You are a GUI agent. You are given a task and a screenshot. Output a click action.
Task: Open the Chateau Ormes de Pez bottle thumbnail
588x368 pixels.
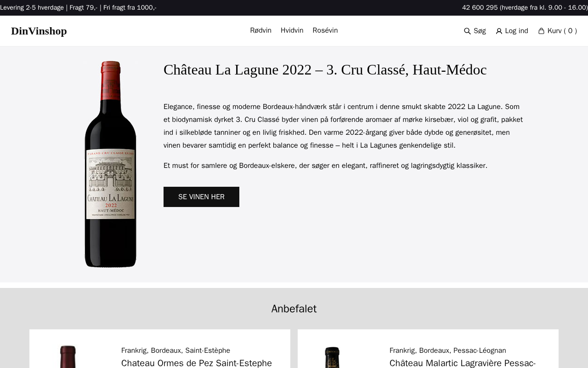coord(68,356)
